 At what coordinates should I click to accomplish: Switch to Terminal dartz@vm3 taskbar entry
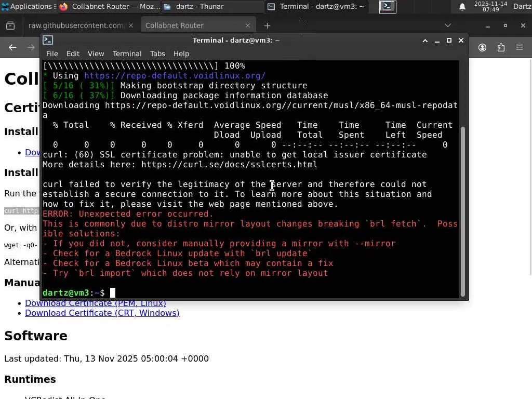[316, 6]
